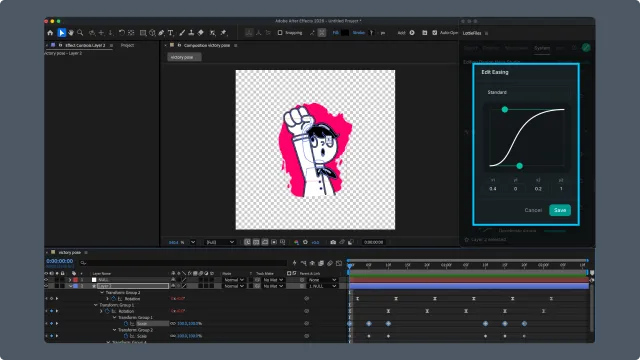The width and height of the screenshot is (640, 360).
Task: Click the x2 value field showing 0.2
Action: pyautogui.click(x=538, y=189)
